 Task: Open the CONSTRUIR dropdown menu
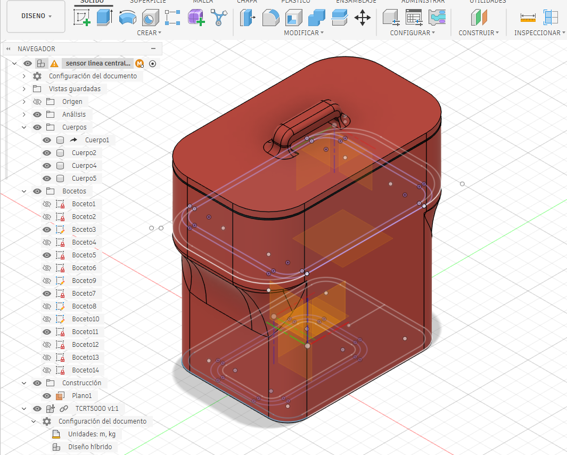(x=478, y=33)
